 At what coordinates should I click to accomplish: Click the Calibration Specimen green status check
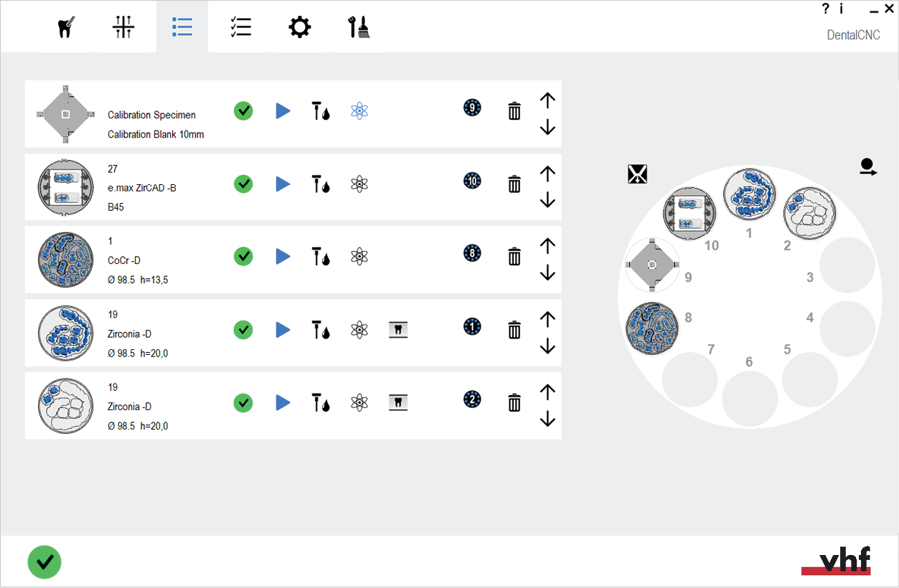coord(243,110)
